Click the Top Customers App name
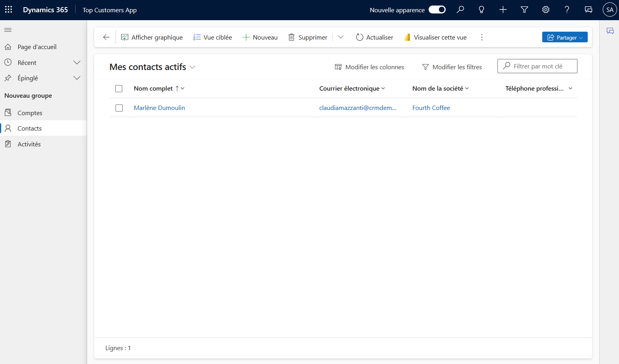Image resolution: width=619 pixels, height=364 pixels. [110, 10]
